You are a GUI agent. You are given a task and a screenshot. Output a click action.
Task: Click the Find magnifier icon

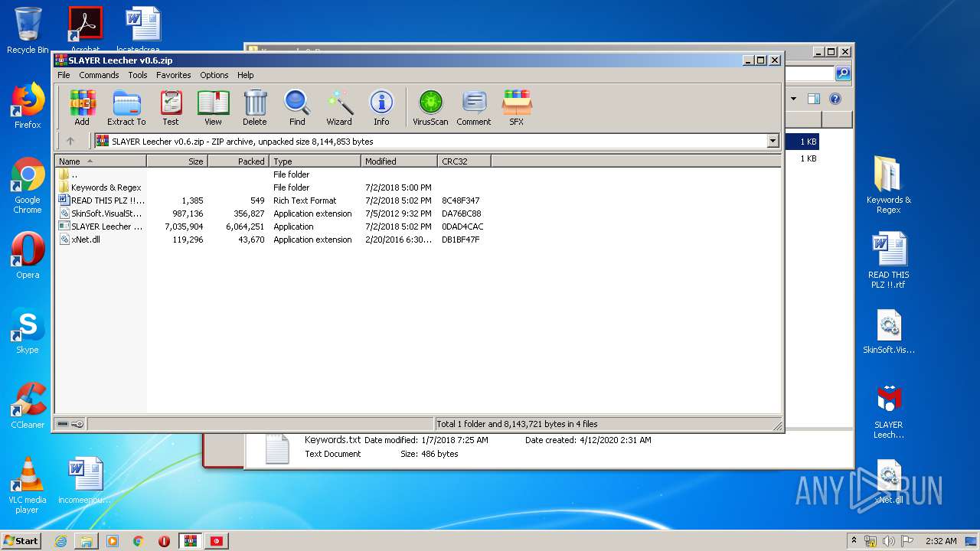pyautogui.click(x=297, y=107)
